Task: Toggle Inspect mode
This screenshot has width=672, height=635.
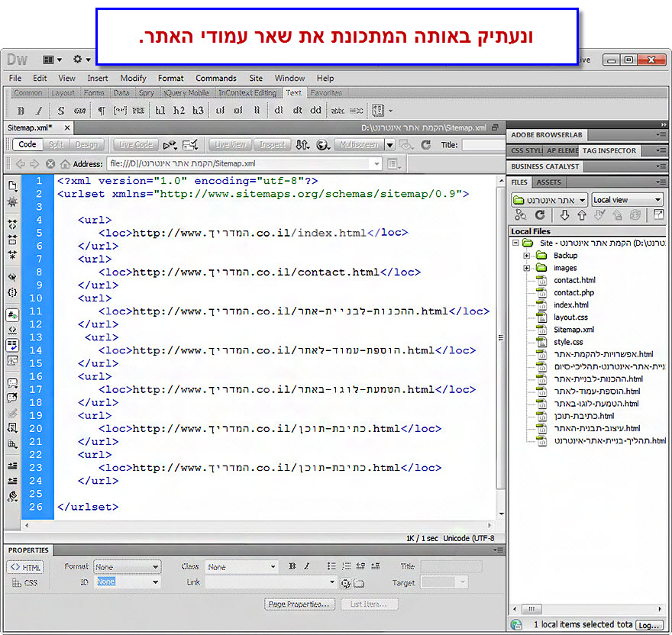Action: (x=272, y=144)
